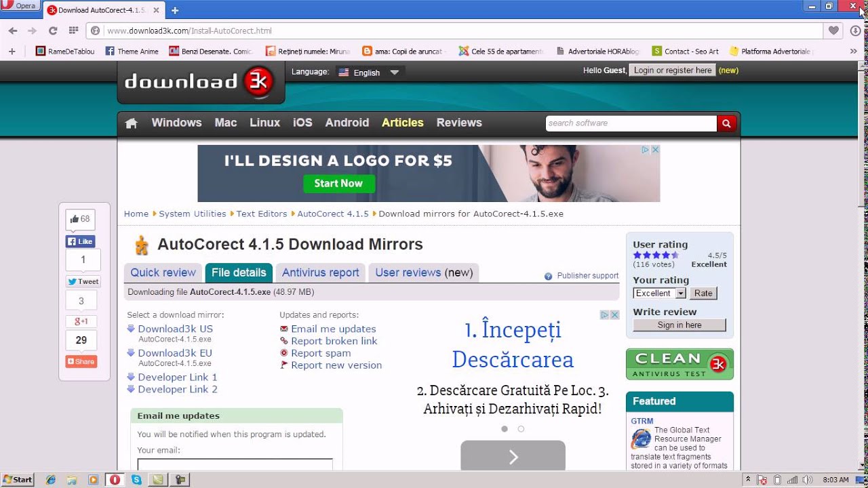Add bookmark with bookmarks bar plus icon
This screenshot has height=488, width=868.
(x=12, y=51)
